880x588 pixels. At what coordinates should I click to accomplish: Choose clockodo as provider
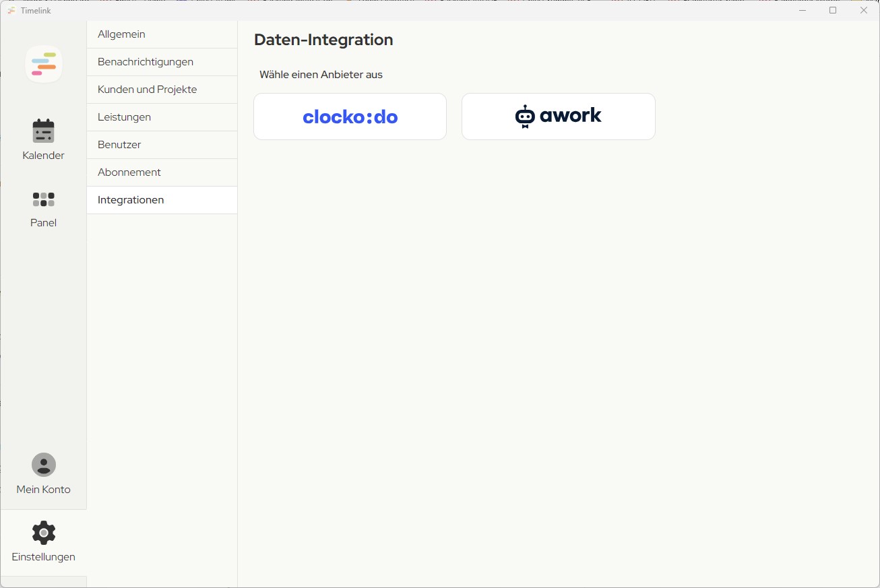coord(350,117)
